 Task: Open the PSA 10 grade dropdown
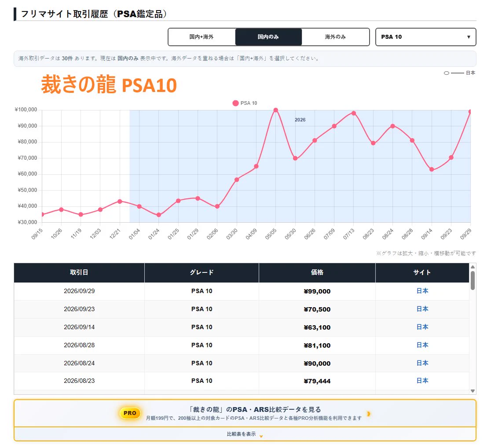point(425,37)
